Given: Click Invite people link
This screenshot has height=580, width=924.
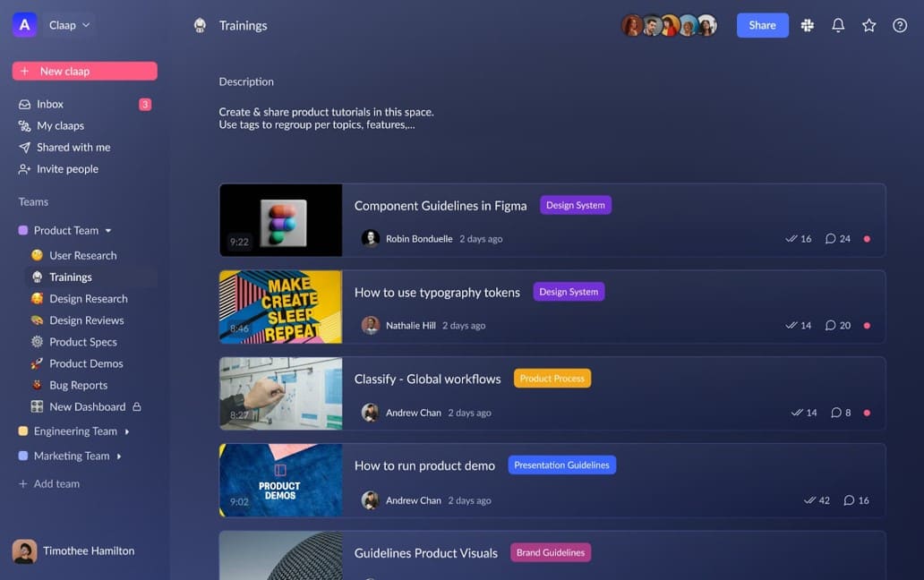Looking at the screenshot, I should (x=67, y=169).
